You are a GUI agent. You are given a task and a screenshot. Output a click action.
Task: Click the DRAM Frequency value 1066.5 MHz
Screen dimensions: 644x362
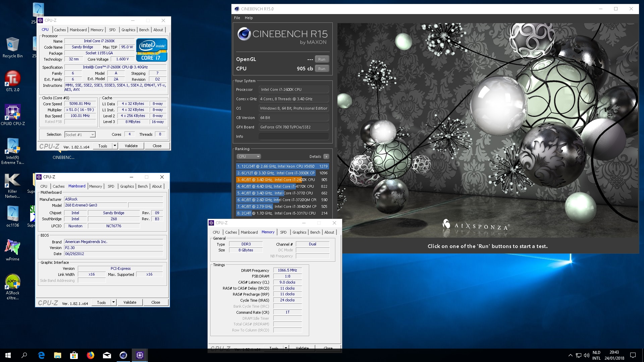pos(287,270)
